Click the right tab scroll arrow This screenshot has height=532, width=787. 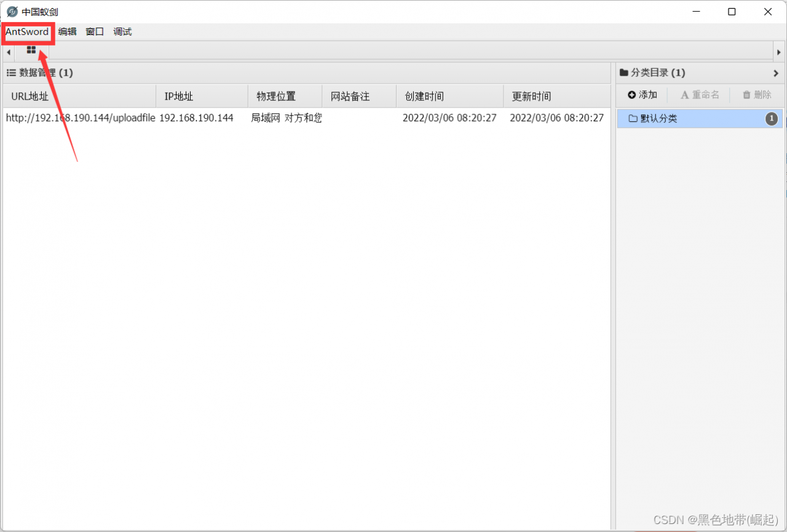click(779, 52)
